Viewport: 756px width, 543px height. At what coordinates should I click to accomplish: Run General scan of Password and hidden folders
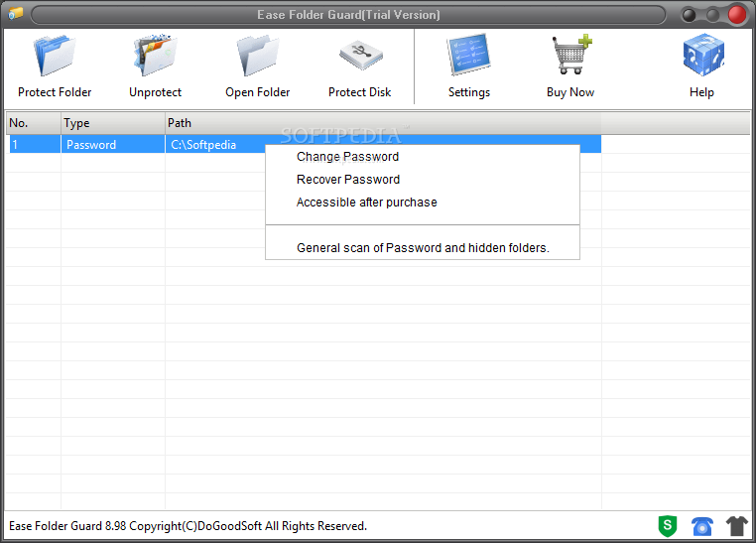(x=423, y=248)
